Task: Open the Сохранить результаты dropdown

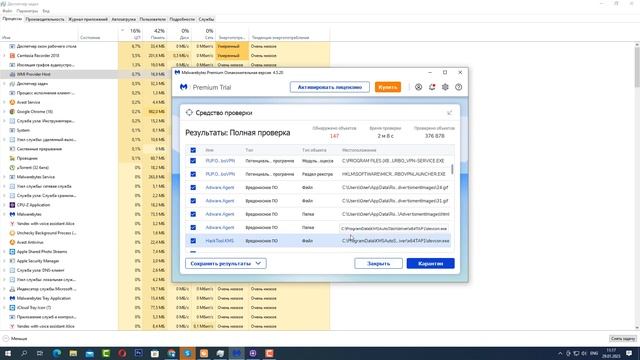Action: (226, 263)
